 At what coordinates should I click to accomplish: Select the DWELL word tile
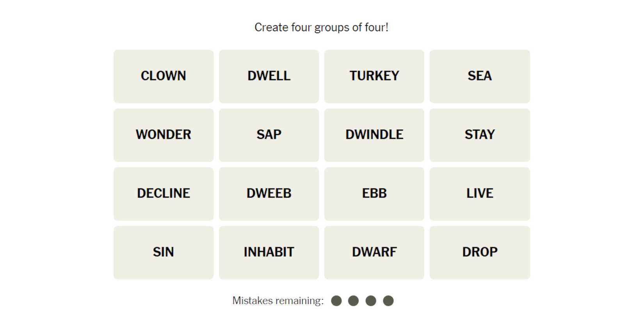point(269,76)
